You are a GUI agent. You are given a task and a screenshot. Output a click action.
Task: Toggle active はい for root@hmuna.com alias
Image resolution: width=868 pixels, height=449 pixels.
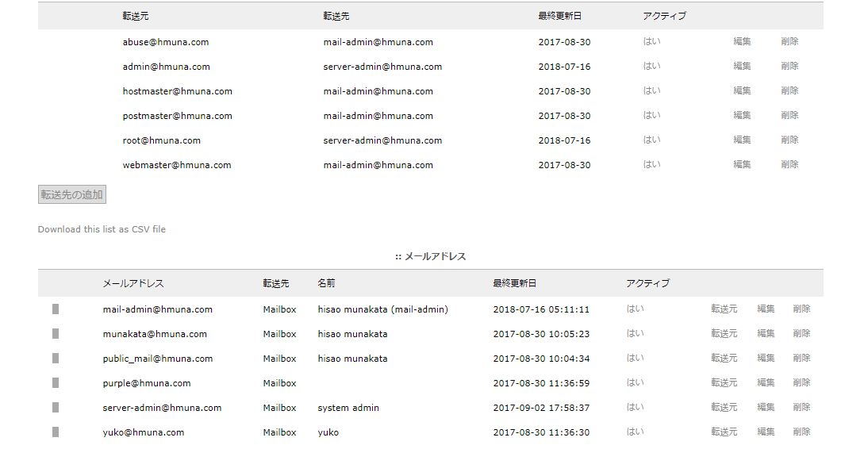(x=651, y=140)
